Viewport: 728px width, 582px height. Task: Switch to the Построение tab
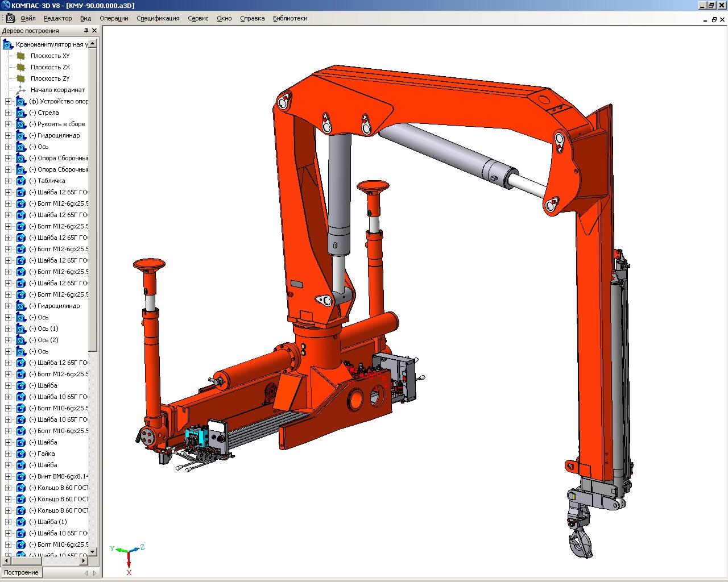[22, 572]
